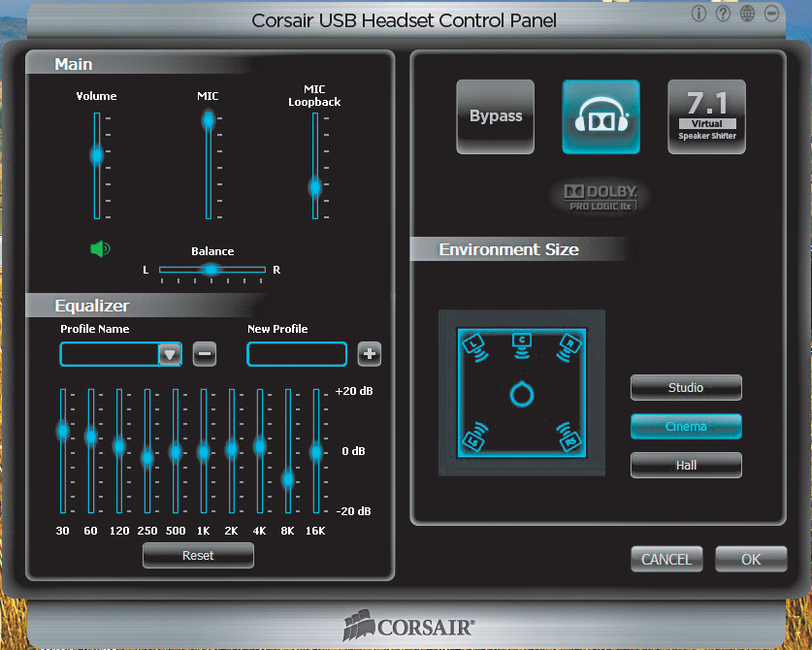Expand the Profile Name dropdown
The height and width of the screenshot is (650, 812).
(x=170, y=355)
